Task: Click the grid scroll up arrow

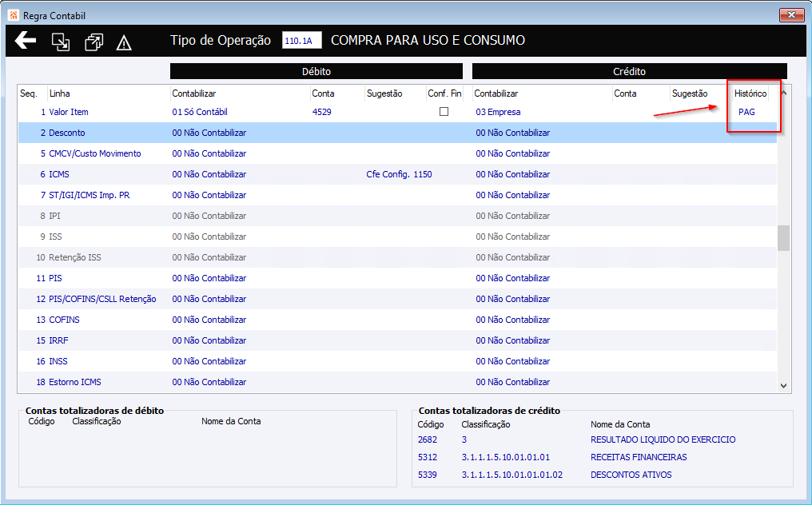Action: coord(783,93)
